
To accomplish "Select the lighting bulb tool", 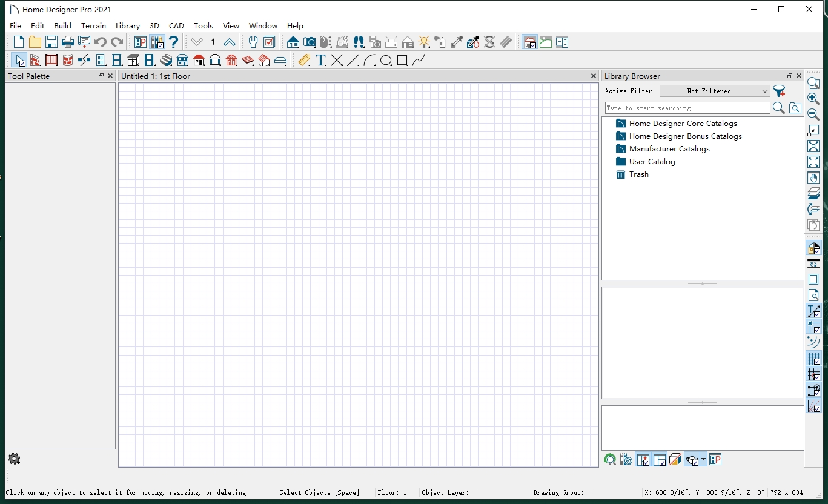I will pos(424,42).
